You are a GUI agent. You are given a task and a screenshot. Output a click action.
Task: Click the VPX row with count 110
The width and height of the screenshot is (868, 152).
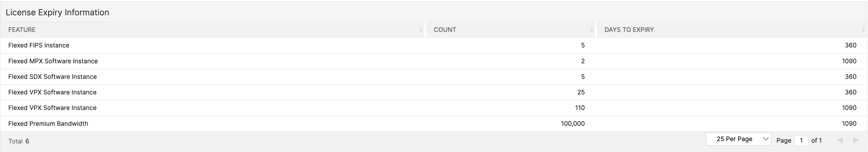[434, 108]
